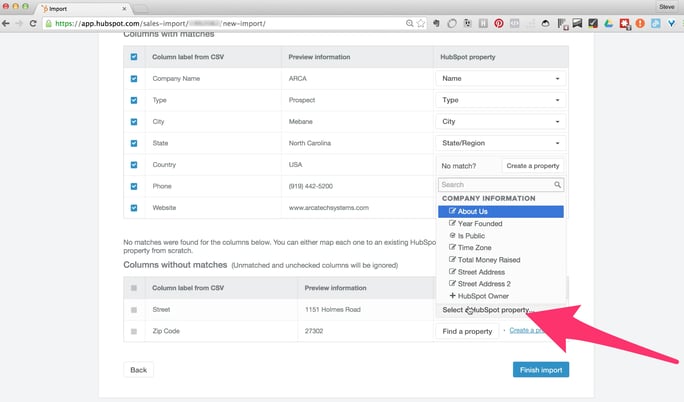Choose Time Zone from the list
684x402 pixels.
pyautogui.click(x=501, y=248)
